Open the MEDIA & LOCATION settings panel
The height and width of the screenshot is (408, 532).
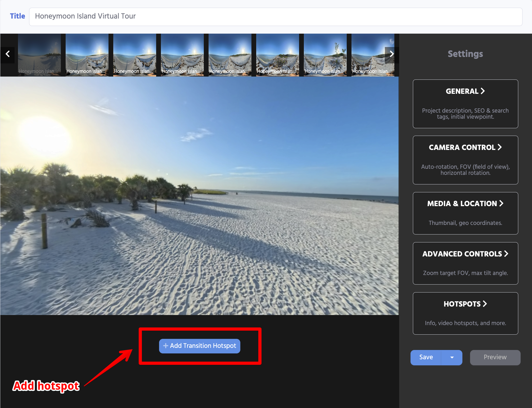click(465, 213)
